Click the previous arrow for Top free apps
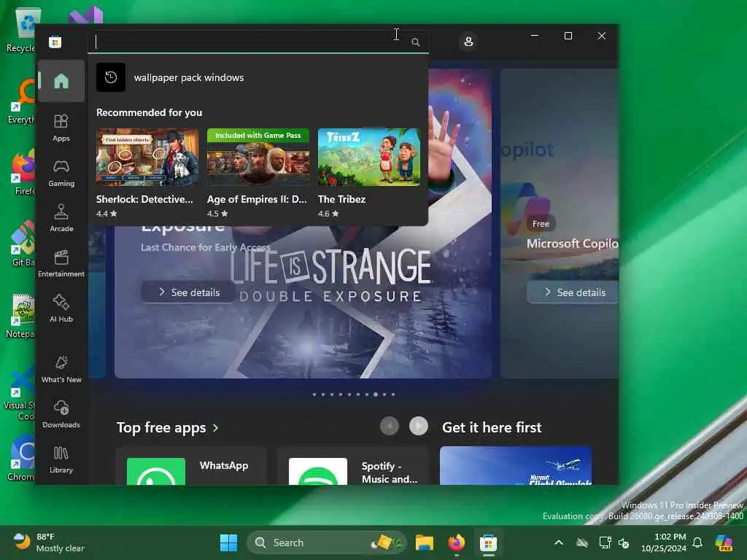 click(390, 426)
